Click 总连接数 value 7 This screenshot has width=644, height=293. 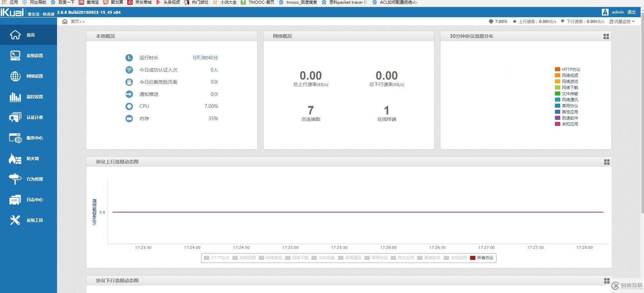click(x=311, y=110)
